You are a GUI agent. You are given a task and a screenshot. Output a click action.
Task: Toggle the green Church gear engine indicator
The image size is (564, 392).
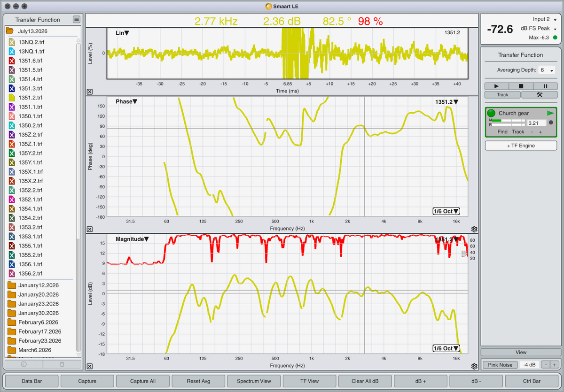(x=491, y=113)
